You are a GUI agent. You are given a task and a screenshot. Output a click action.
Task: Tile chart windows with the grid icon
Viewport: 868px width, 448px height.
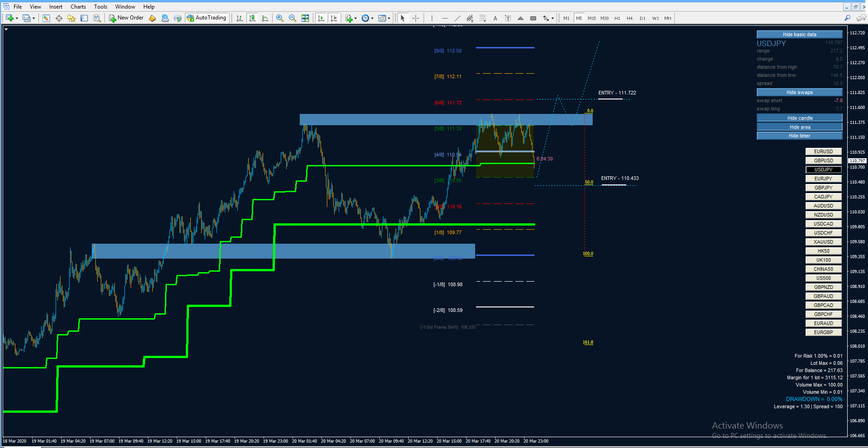[x=305, y=18]
